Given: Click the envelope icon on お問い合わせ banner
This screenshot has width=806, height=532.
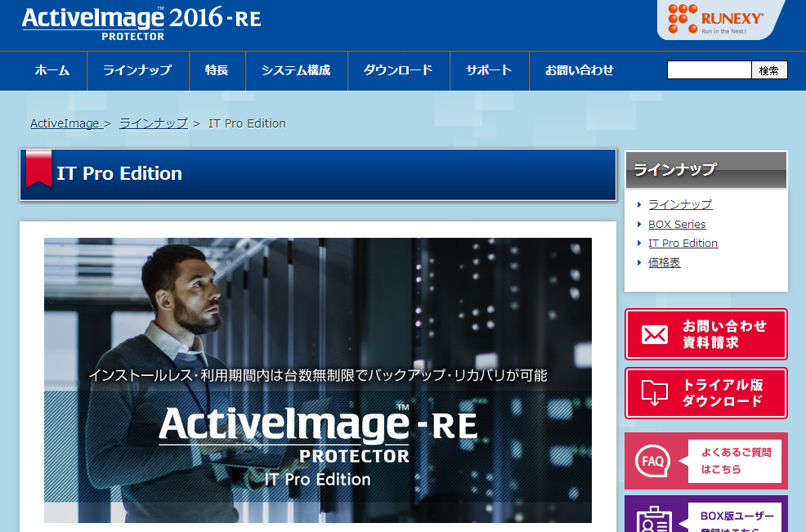Looking at the screenshot, I should pos(654,334).
